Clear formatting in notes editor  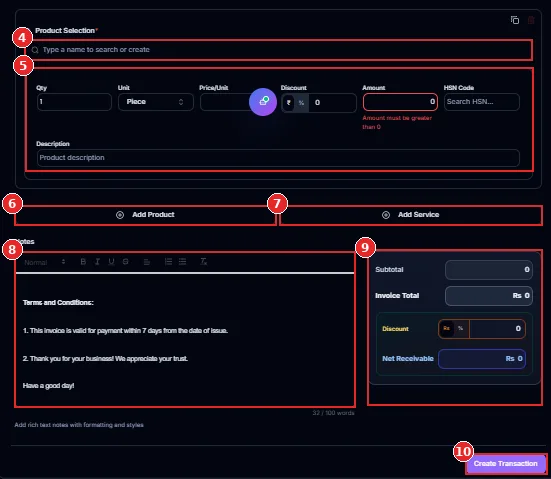[203, 261]
